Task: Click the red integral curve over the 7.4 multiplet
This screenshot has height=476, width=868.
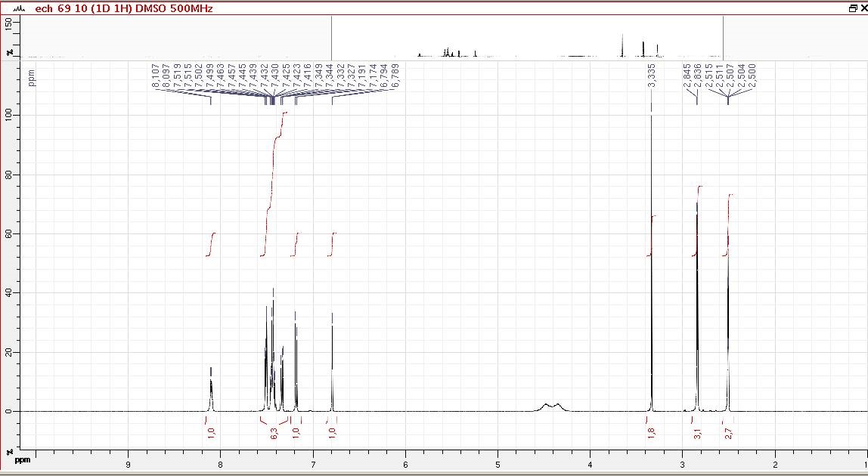Action: click(274, 184)
